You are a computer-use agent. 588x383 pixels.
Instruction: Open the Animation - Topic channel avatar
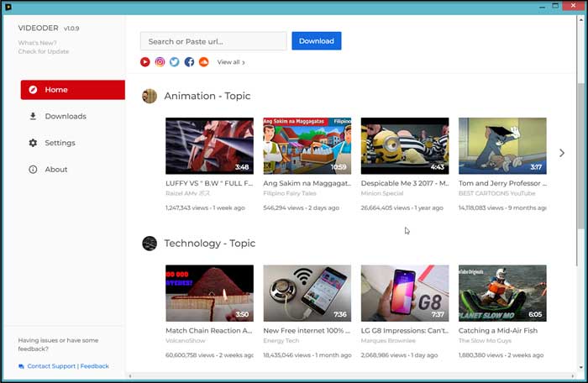[x=150, y=96]
